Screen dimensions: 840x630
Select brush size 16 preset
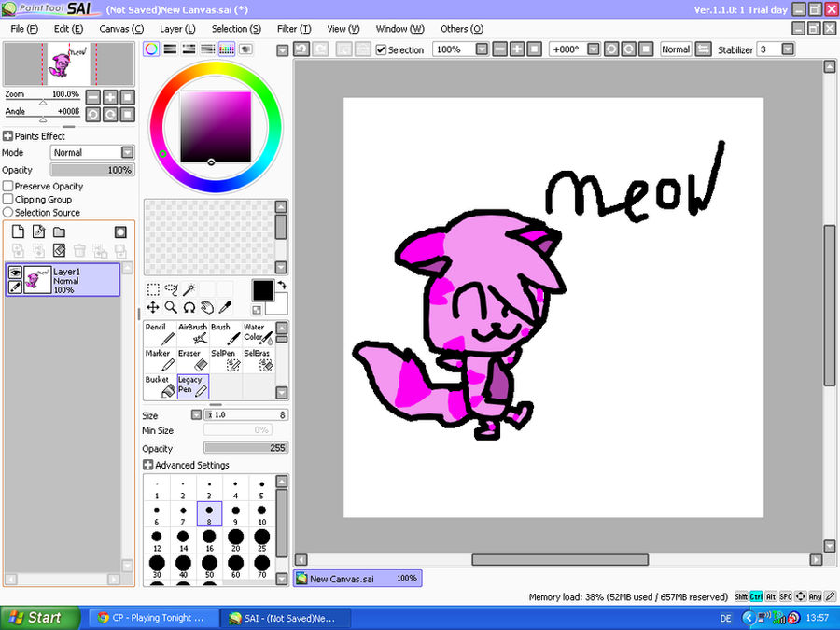[209, 540]
